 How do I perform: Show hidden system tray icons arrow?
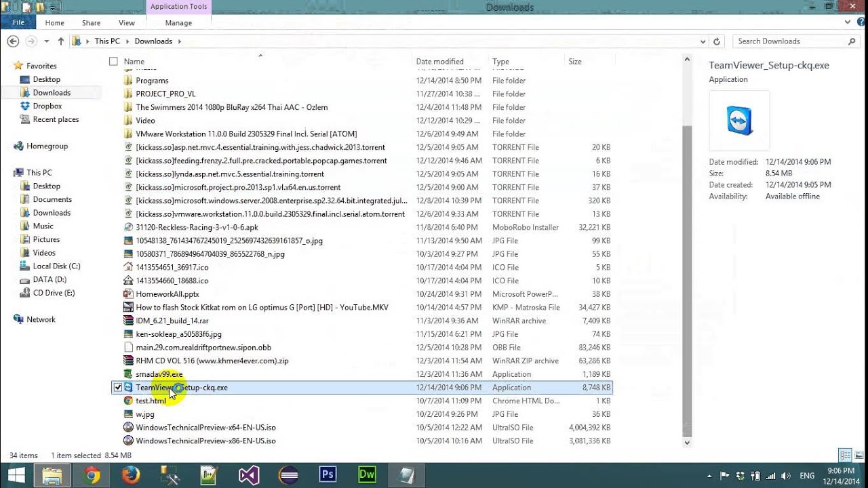click(x=711, y=476)
